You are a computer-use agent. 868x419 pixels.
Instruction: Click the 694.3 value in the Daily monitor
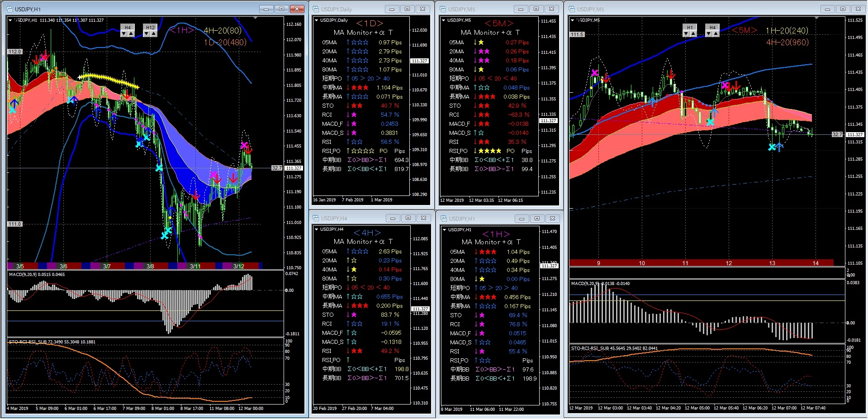402,160
